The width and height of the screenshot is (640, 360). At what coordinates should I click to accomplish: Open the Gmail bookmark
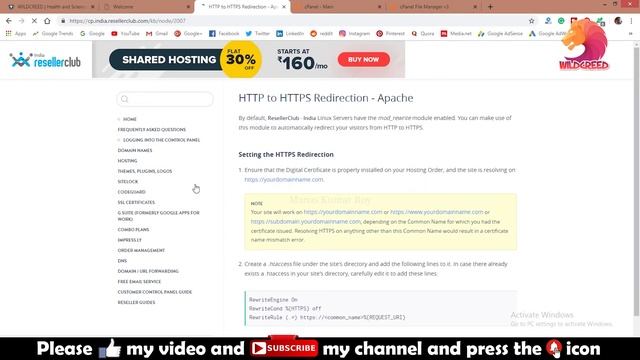pos(157,33)
